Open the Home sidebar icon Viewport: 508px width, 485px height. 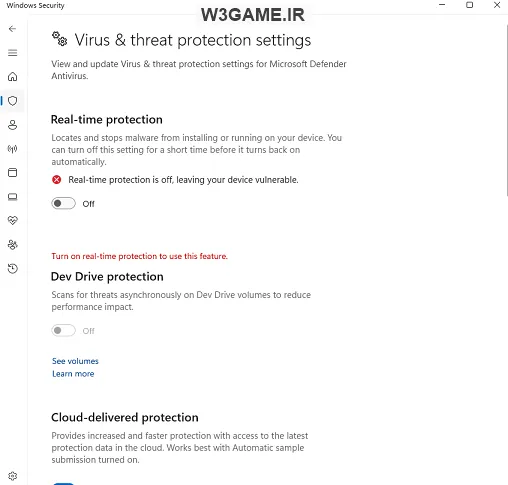12,77
